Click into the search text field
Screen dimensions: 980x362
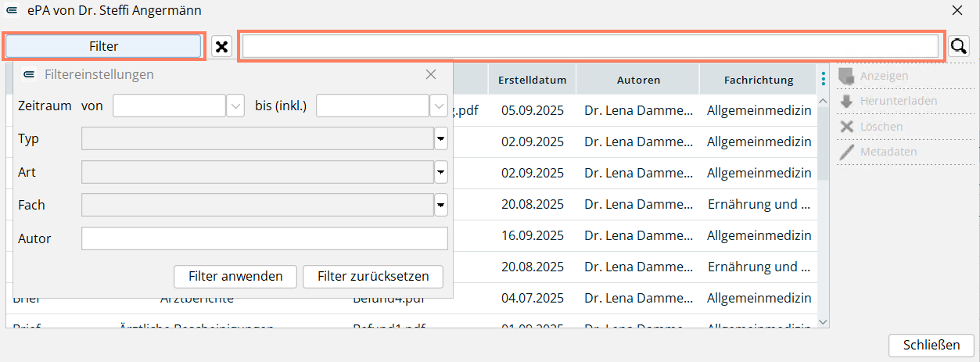click(x=590, y=47)
